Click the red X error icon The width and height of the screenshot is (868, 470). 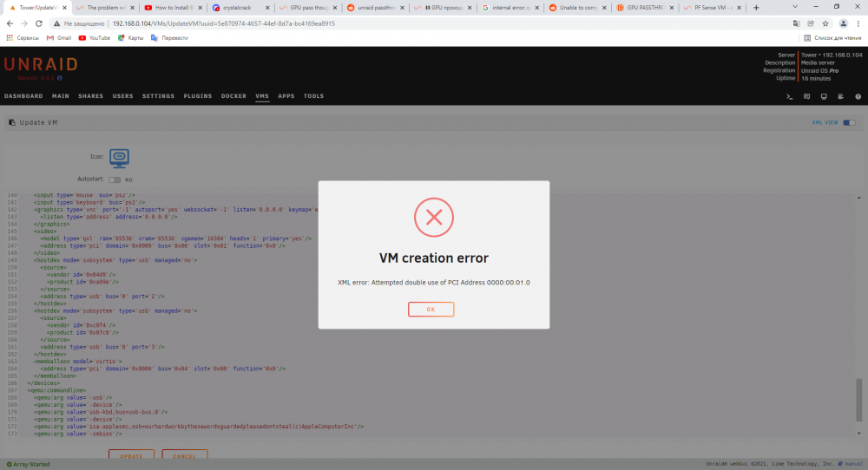[434, 218]
